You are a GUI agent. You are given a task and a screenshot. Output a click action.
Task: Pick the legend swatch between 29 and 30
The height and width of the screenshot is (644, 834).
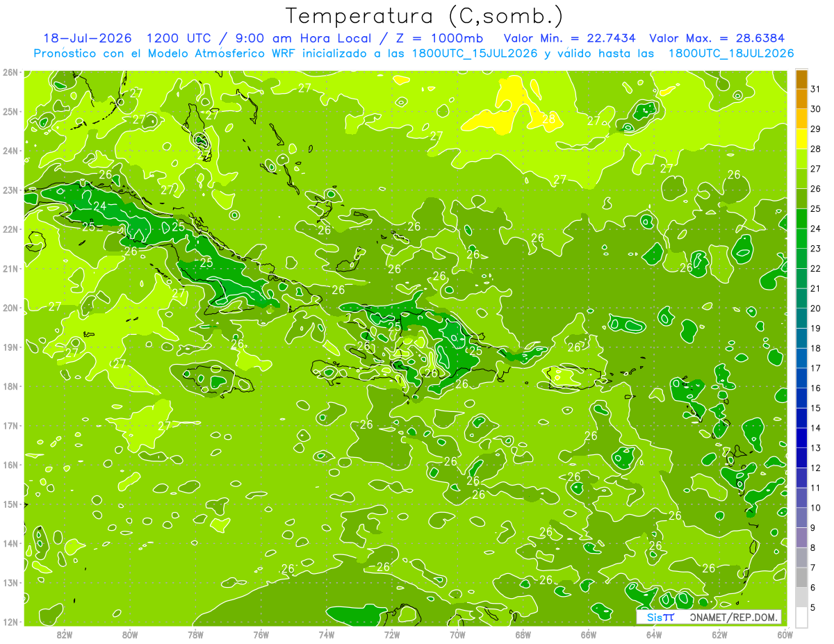(x=801, y=119)
